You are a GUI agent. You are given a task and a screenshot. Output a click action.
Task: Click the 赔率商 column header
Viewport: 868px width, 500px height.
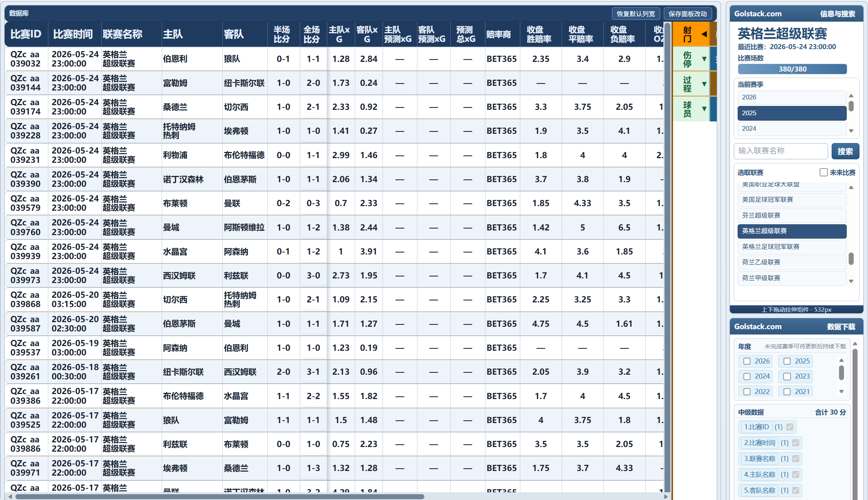tap(502, 34)
